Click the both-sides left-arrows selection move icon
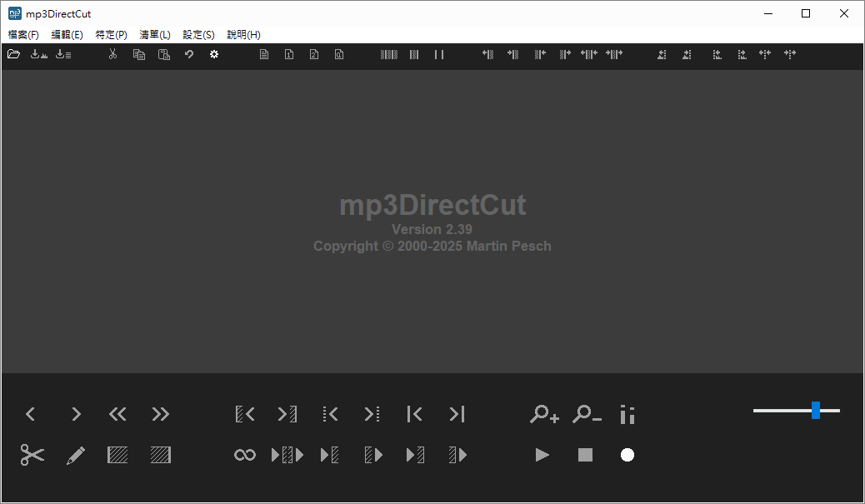865x504 pixels. [589, 54]
